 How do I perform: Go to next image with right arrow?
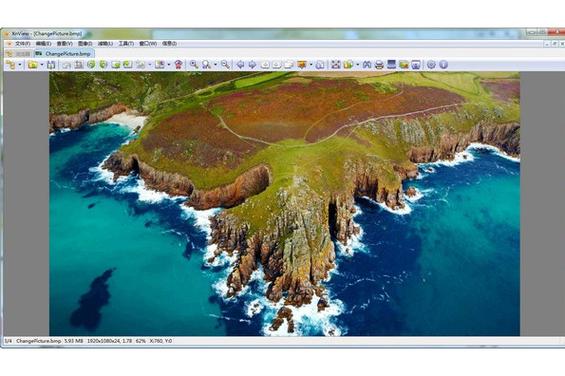click(252, 65)
